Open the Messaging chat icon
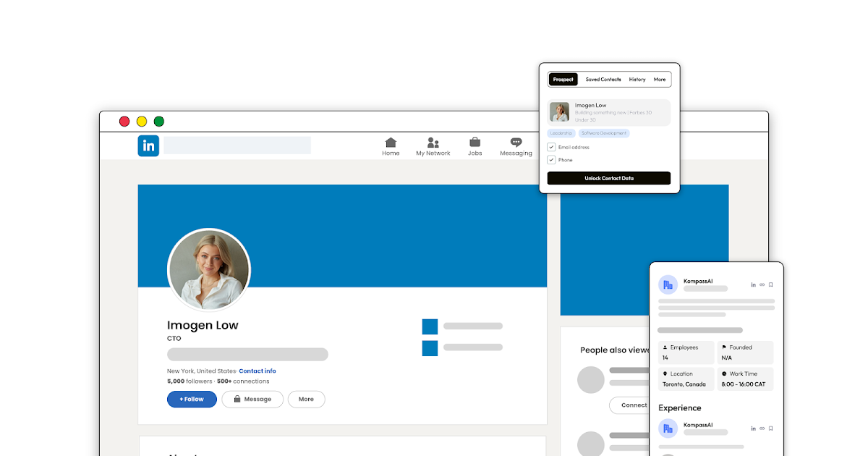The image size is (868, 456). click(516, 143)
